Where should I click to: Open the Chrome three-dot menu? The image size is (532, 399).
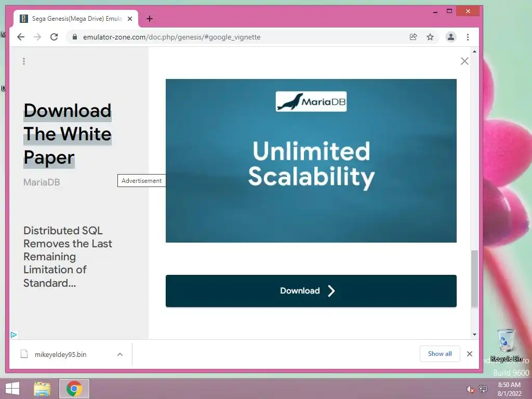coord(468,37)
